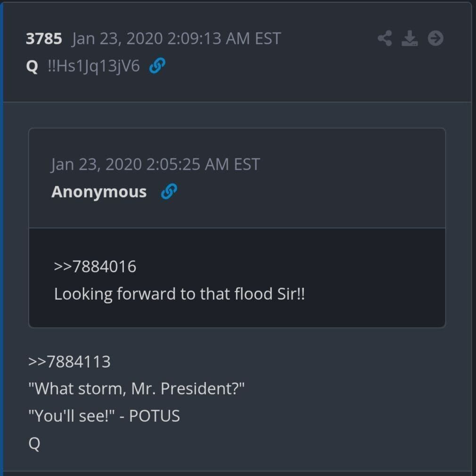Click the blue vertical bar on the left edge
This screenshot has width=476, height=476.
pos(1,236)
